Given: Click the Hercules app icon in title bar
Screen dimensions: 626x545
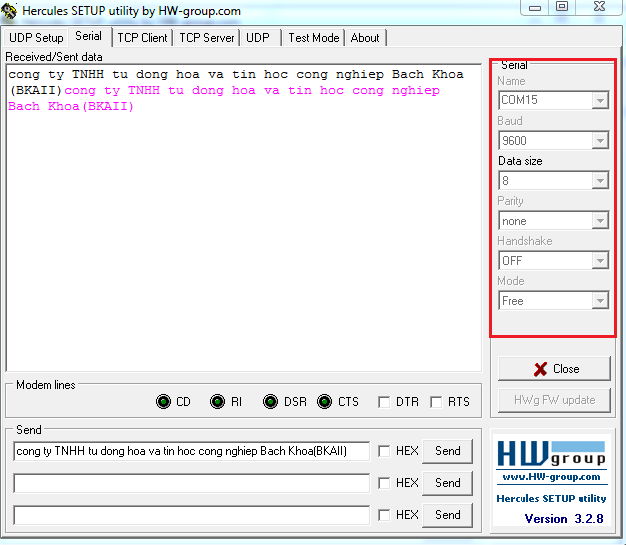Looking at the screenshot, I should tap(9, 11).
